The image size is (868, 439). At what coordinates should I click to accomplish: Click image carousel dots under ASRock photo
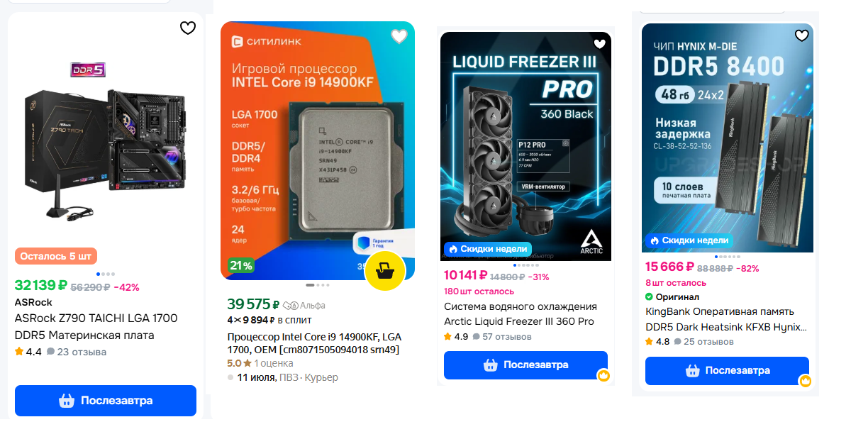tap(105, 274)
